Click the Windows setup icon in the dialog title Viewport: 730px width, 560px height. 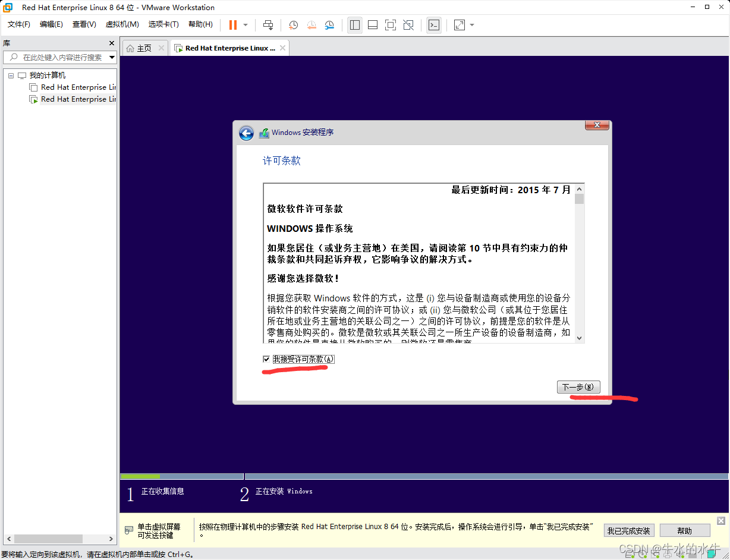tap(264, 133)
